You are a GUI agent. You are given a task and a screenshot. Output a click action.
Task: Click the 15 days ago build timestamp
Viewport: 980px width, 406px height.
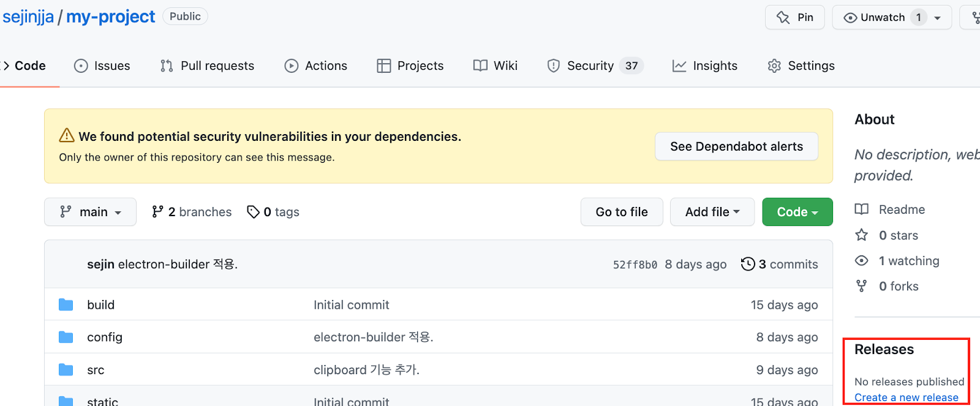785,304
